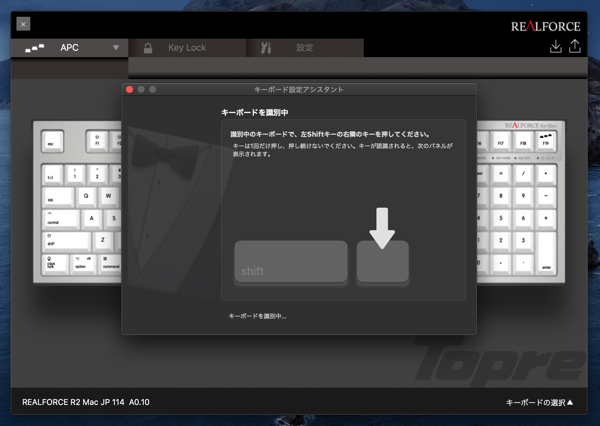Click the Q key on keyboard image

[x=86, y=196]
